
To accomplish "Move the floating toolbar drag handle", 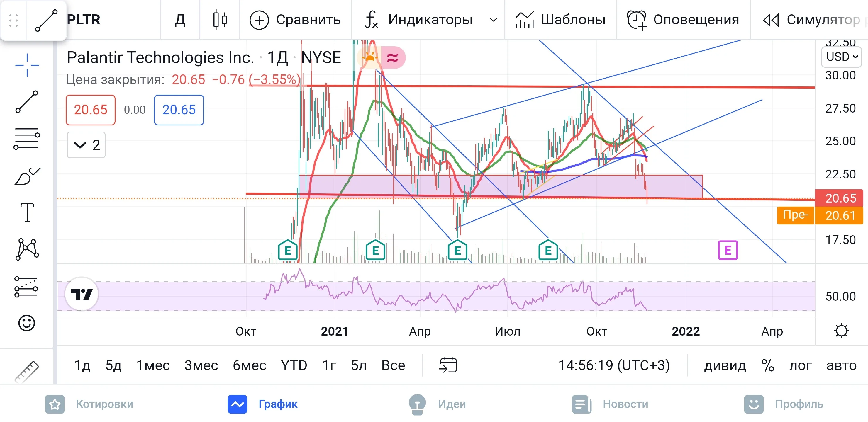I will coord(13,20).
